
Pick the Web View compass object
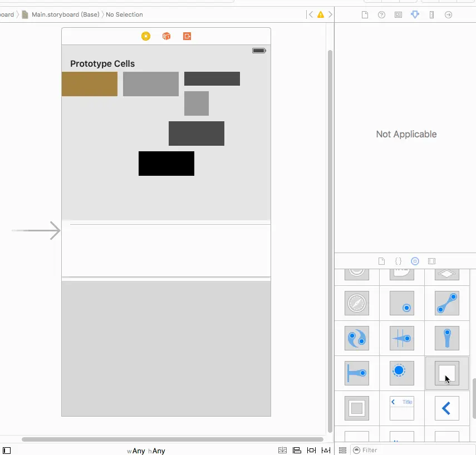(357, 303)
